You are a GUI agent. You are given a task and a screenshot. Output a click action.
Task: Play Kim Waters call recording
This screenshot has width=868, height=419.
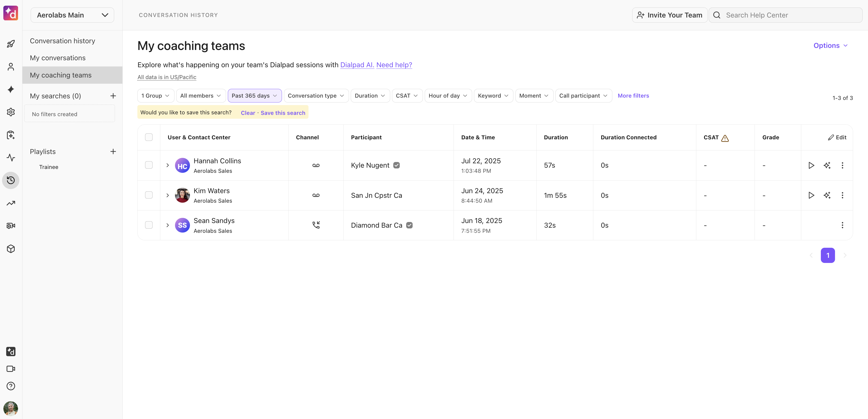(811, 195)
